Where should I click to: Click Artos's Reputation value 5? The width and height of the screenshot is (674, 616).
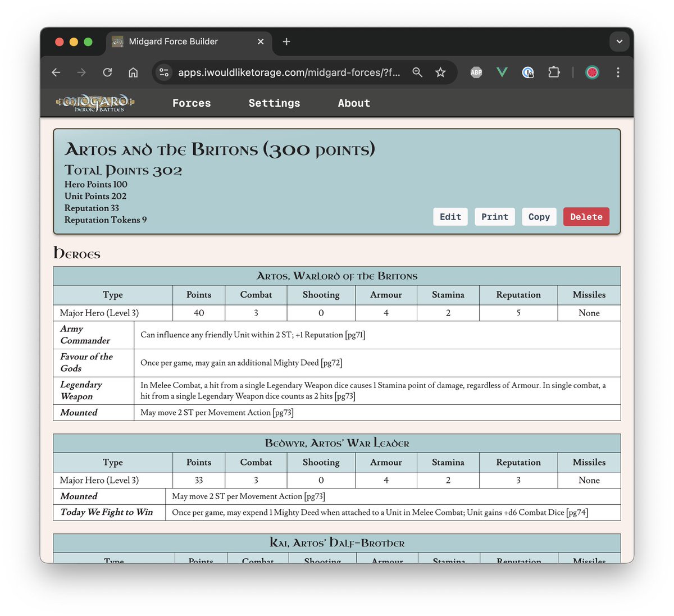pos(518,313)
